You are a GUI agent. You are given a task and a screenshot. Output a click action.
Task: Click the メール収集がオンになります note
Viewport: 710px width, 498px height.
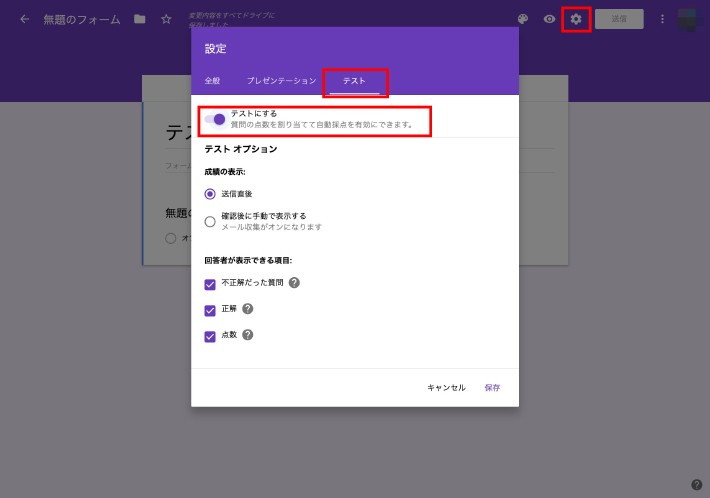272,227
